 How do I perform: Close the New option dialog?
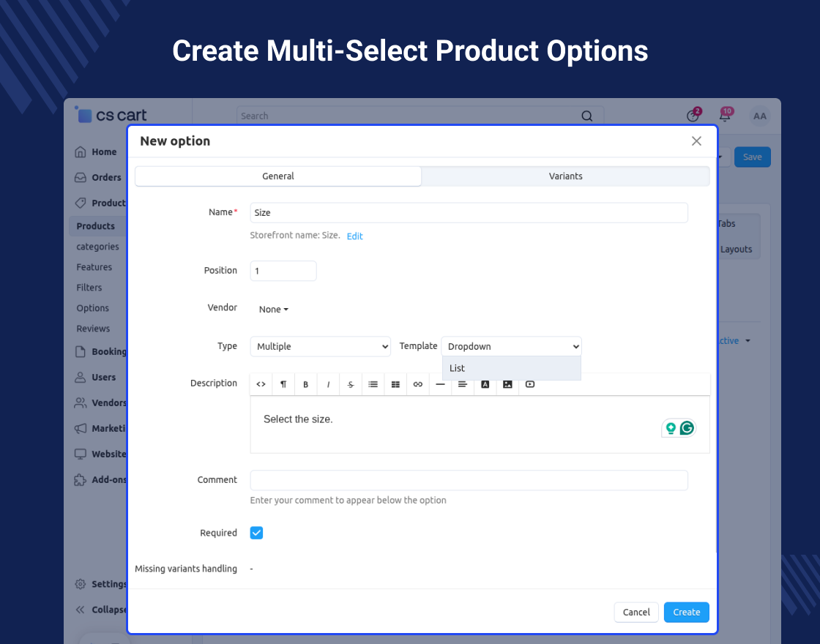click(696, 141)
